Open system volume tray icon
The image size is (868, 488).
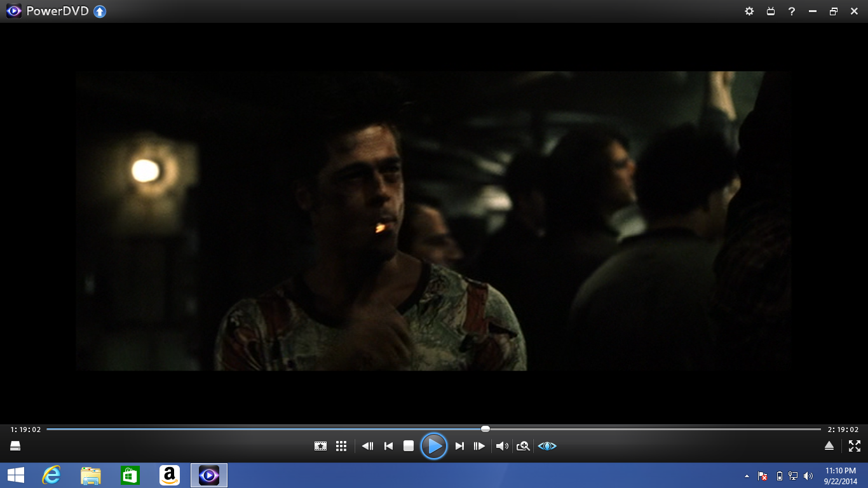point(808,476)
